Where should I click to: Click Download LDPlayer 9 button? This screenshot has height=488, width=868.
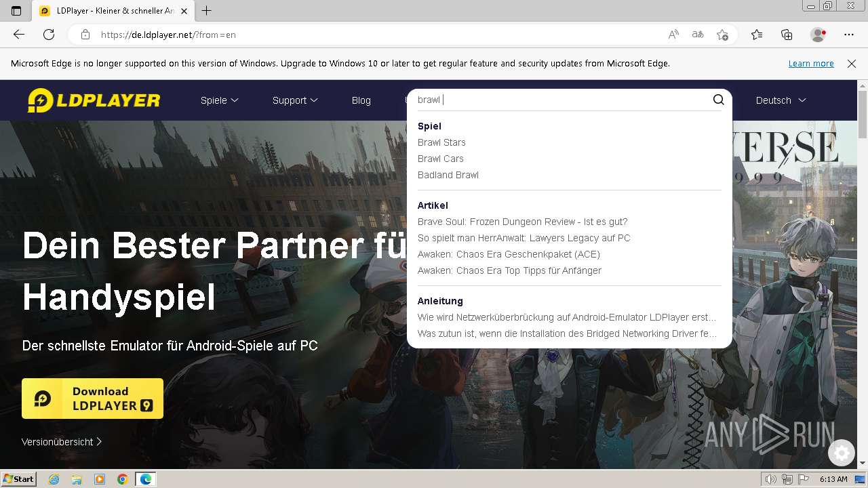92,399
